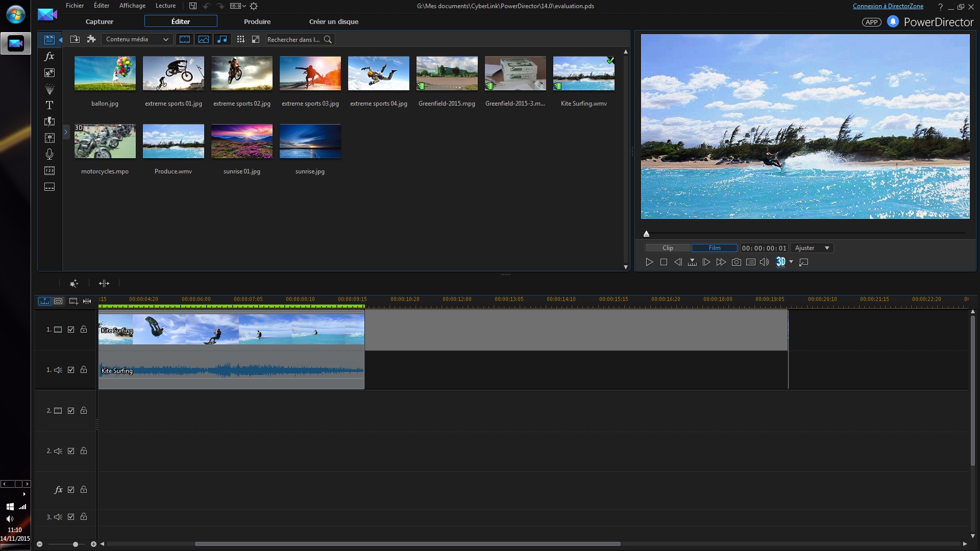
Task: Take a snapshot of the preview
Action: (x=736, y=262)
